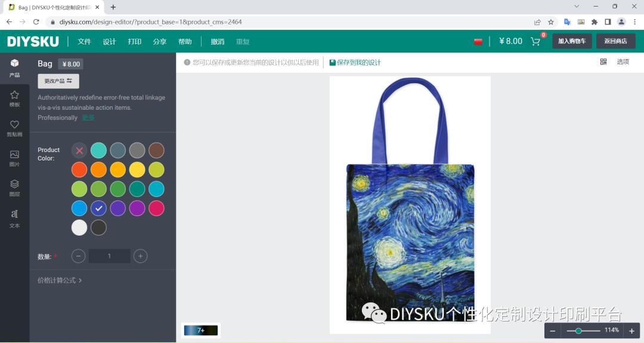
Task: Open the 帮助 (Help) menu
Action: tap(185, 42)
